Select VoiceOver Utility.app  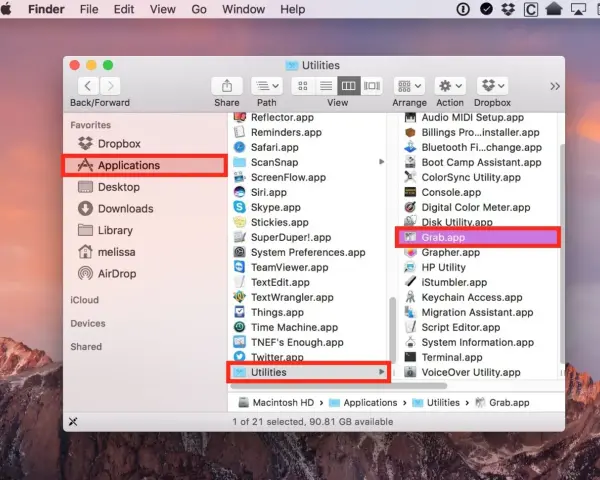480,372
